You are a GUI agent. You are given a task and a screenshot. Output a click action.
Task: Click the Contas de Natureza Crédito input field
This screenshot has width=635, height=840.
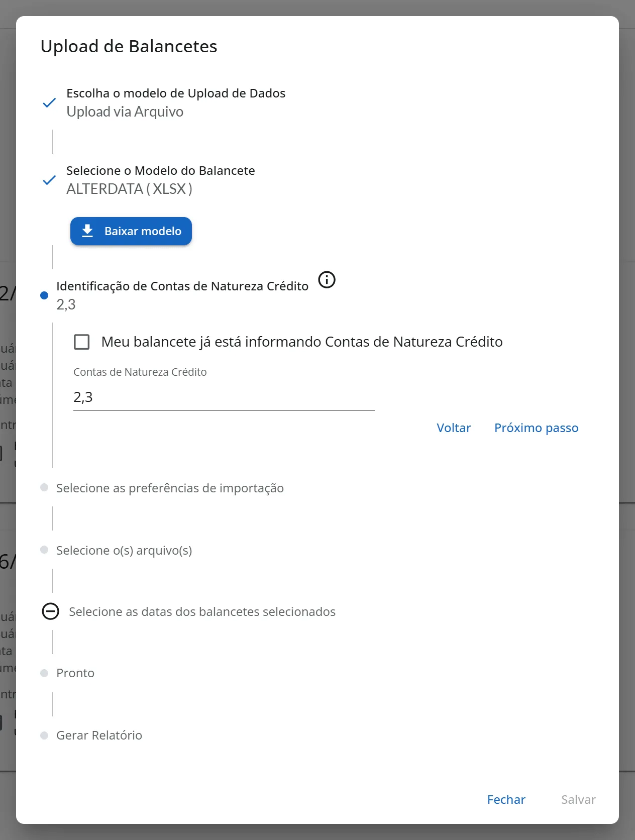coord(224,397)
